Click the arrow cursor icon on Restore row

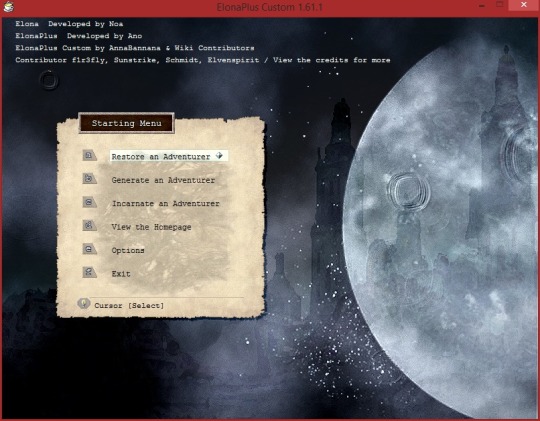219,156
